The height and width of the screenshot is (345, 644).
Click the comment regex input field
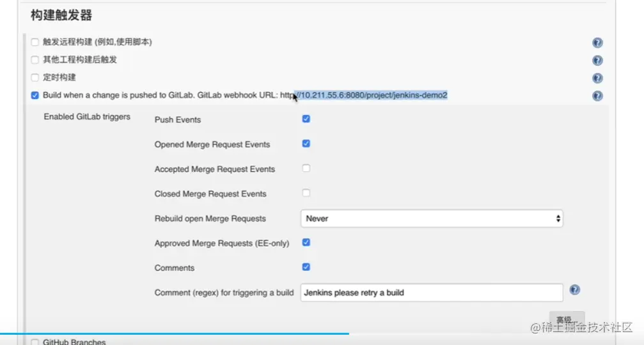[x=432, y=293]
